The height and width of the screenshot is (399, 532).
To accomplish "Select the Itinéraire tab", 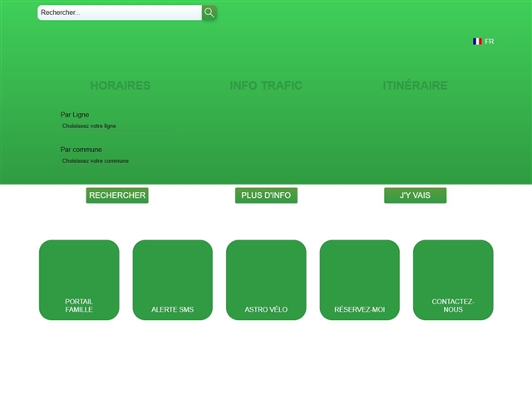I will click(415, 86).
